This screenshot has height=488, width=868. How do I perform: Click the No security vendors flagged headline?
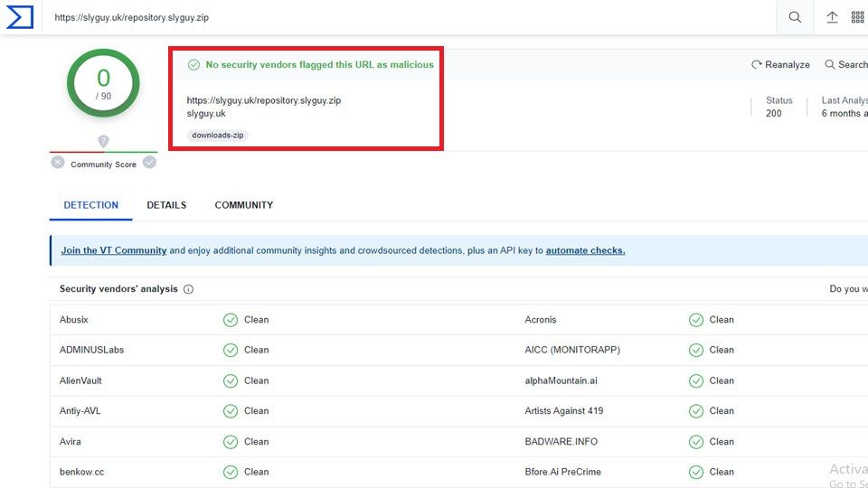click(319, 65)
